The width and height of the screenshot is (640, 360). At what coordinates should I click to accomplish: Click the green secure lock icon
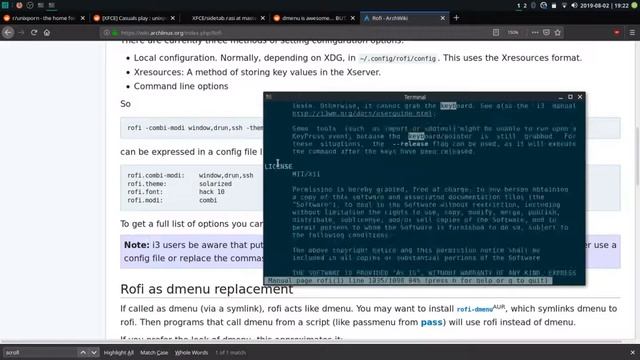(115, 33)
